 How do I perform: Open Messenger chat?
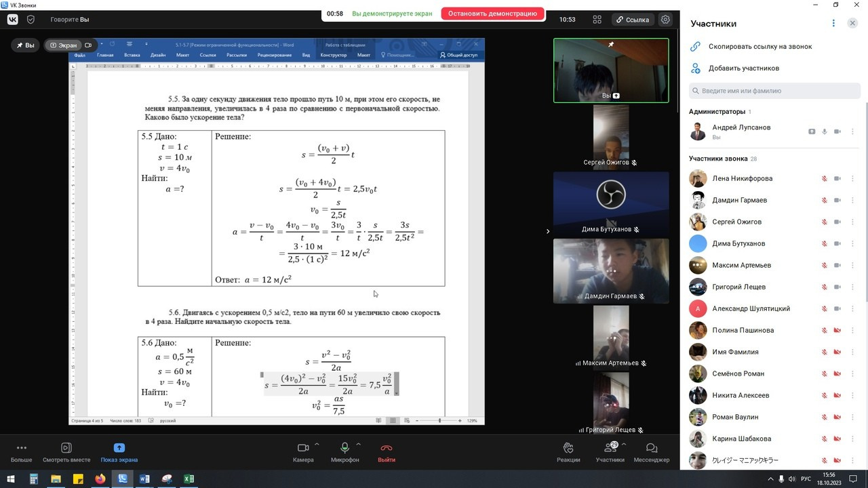651,451
